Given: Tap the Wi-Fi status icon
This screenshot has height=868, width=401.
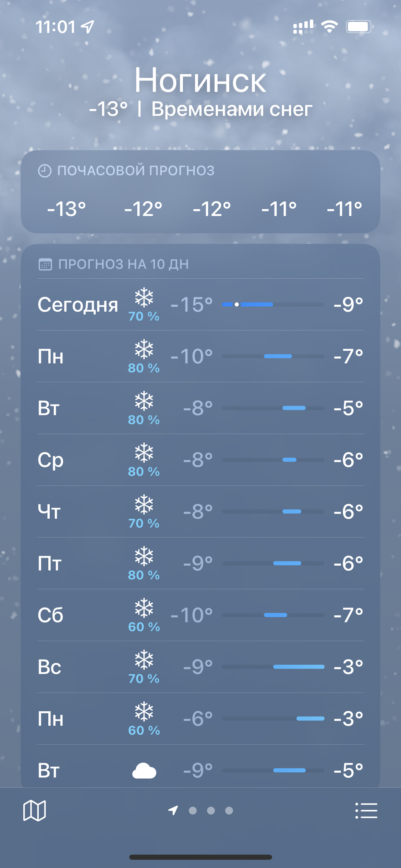Looking at the screenshot, I should pos(329,26).
